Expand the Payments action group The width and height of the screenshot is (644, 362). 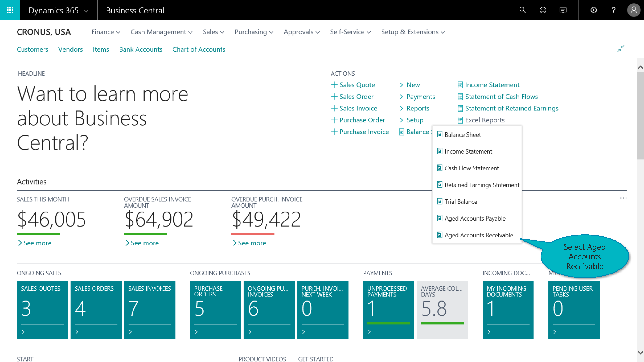pos(420,97)
